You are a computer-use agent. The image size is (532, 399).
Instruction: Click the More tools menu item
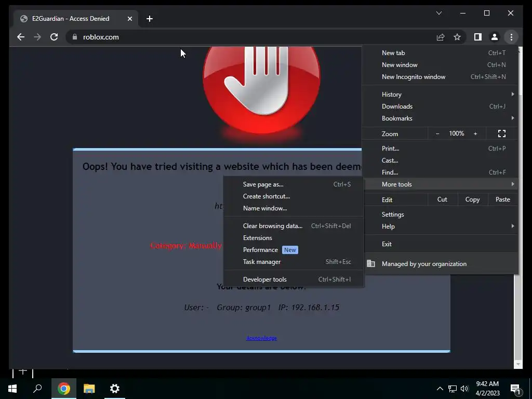(x=440, y=184)
